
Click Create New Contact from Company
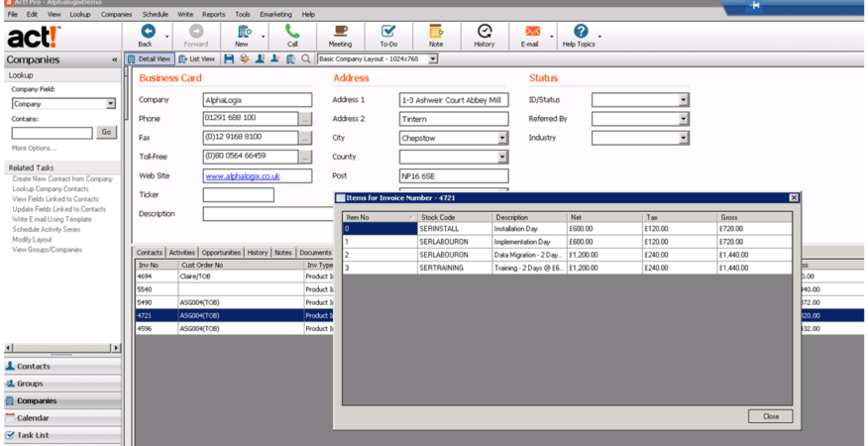tap(62, 179)
